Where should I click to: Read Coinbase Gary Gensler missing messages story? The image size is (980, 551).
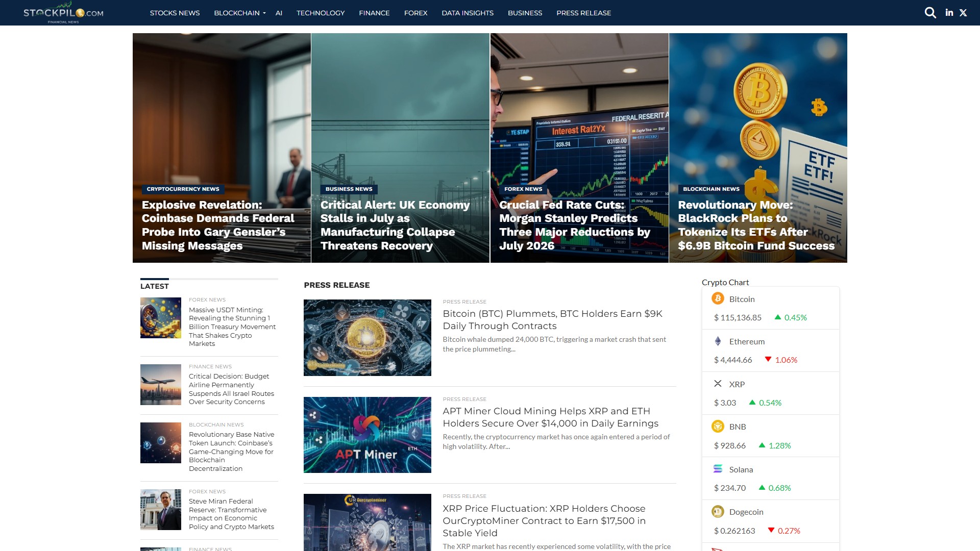[x=218, y=225]
